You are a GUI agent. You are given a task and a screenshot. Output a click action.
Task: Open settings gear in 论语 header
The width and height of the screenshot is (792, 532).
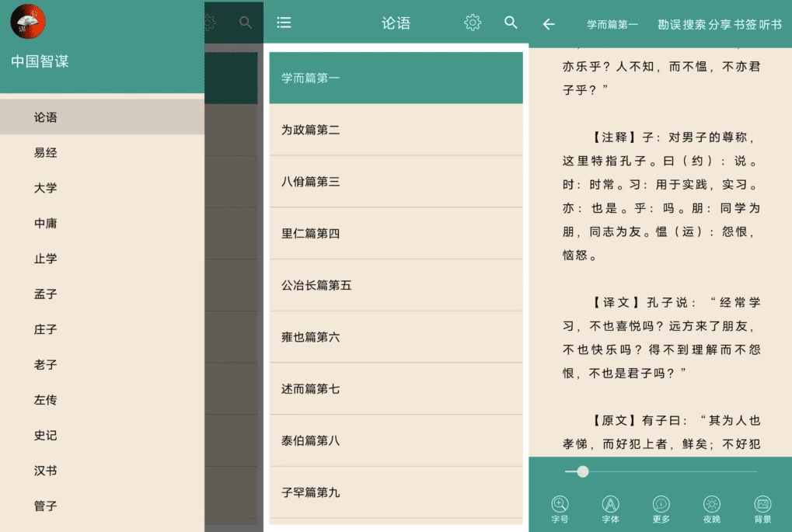tap(473, 23)
